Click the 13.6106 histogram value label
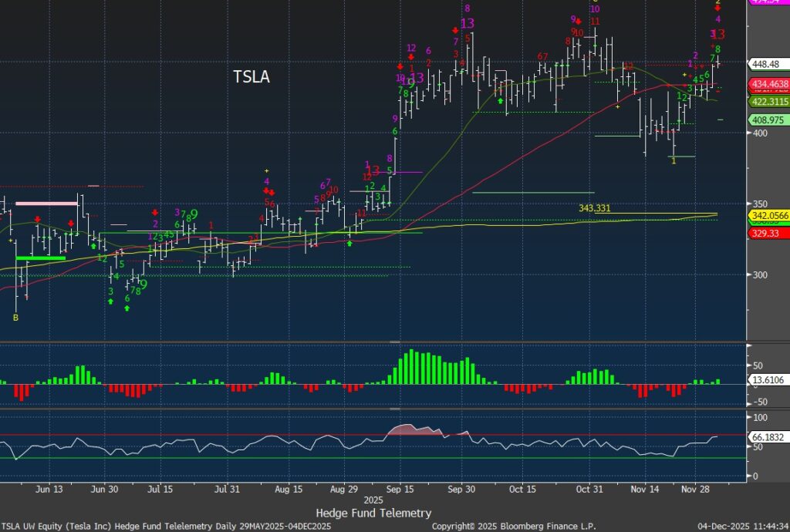Screen dimensions: 790x532 pyautogui.click(x=767, y=380)
